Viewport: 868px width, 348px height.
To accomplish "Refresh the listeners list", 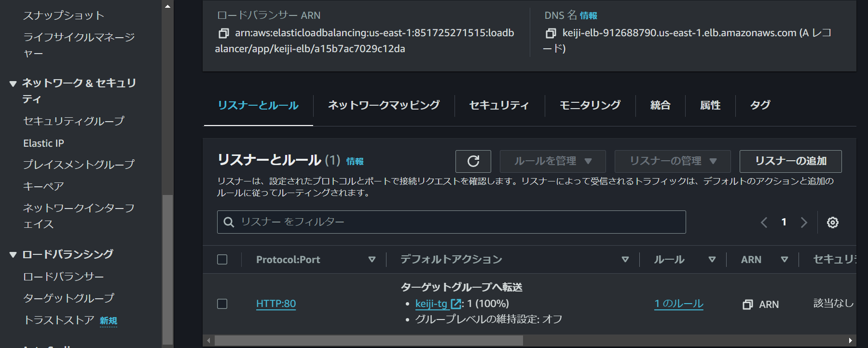I will 473,161.
